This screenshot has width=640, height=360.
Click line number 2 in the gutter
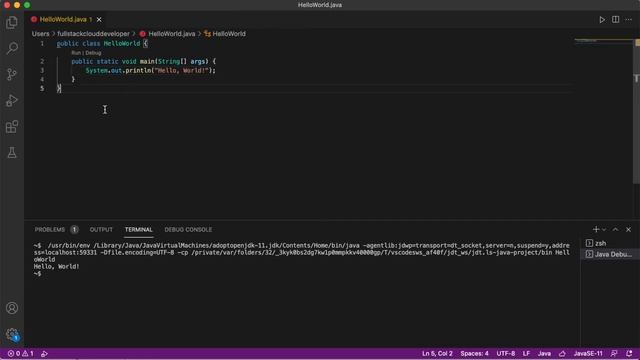tap(42, 61)
